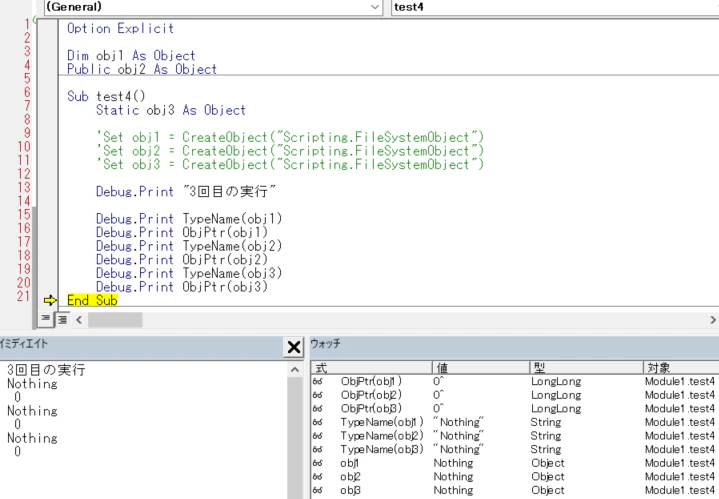Click the Debug.Print TypeName(obj1) line
Viewport: 719px width, 499px height.
coord(189,219)
